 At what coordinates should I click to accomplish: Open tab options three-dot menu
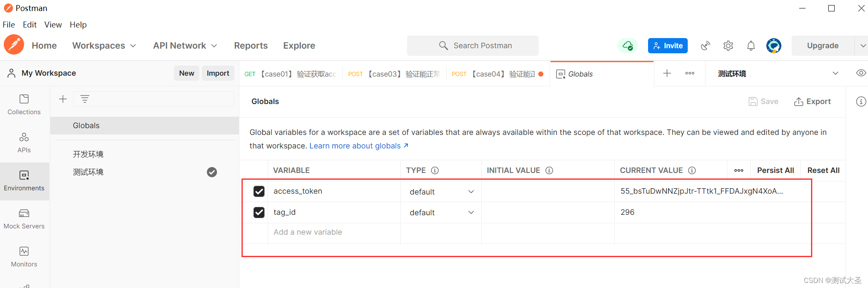click(x=690, y=73)
